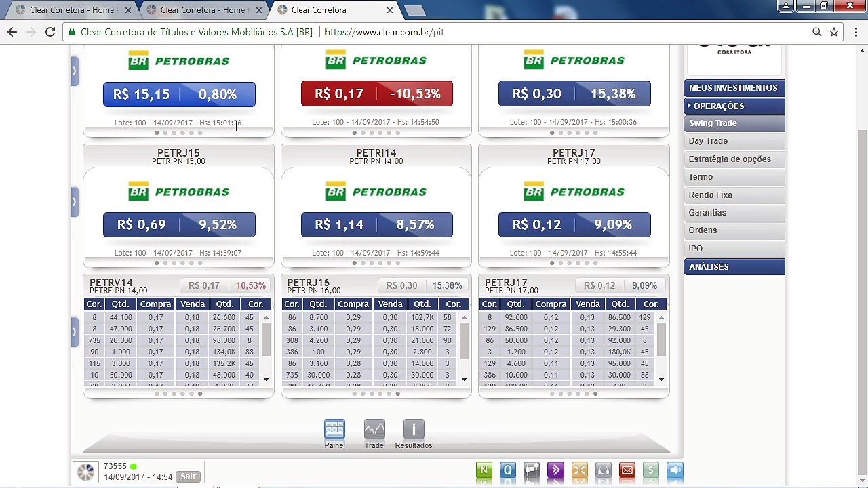Open Ordens in sidebar
Image resolution: width=868 pixels, height=488 pixels.
734,230
